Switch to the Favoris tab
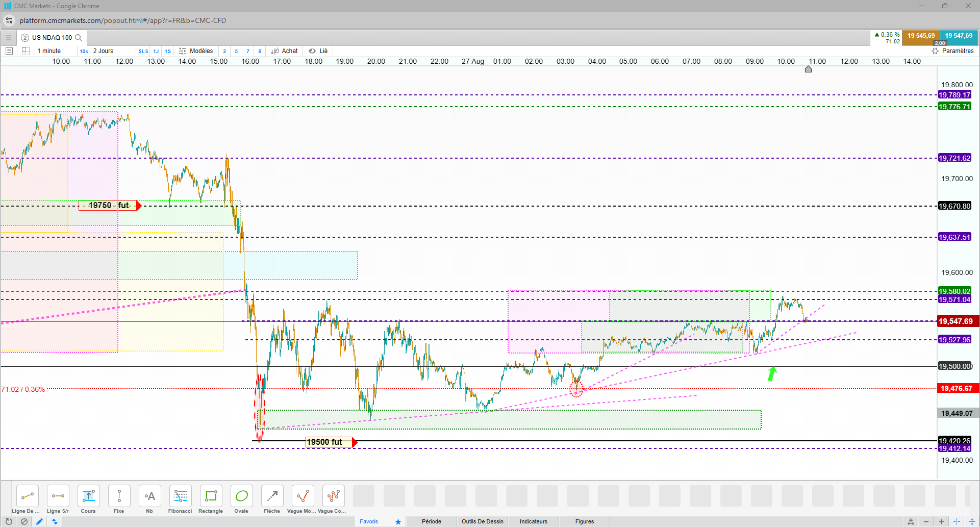Viewport: 980px width, 527px height. coord(369,521)
